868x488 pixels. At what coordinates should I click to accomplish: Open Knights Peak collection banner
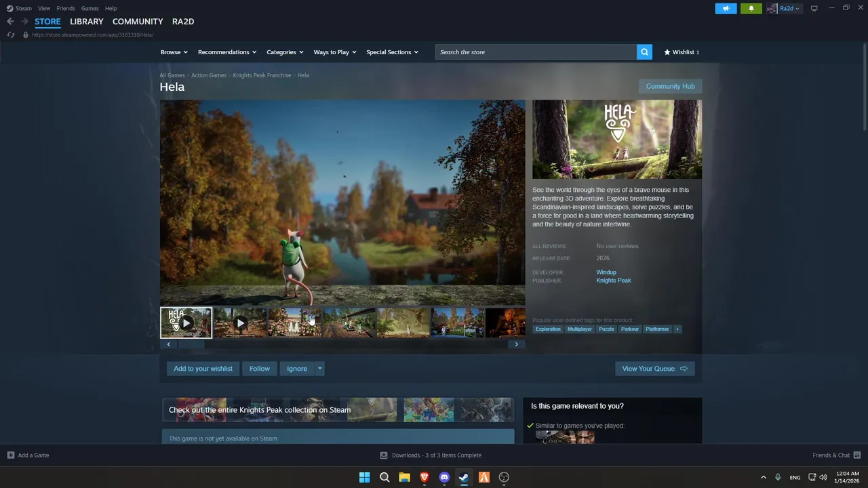click(338, 410)
